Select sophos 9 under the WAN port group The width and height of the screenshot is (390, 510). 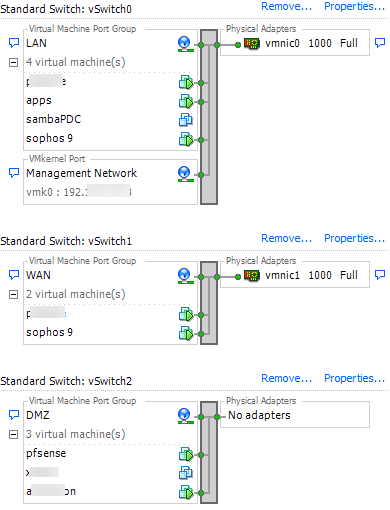point(49,332)
